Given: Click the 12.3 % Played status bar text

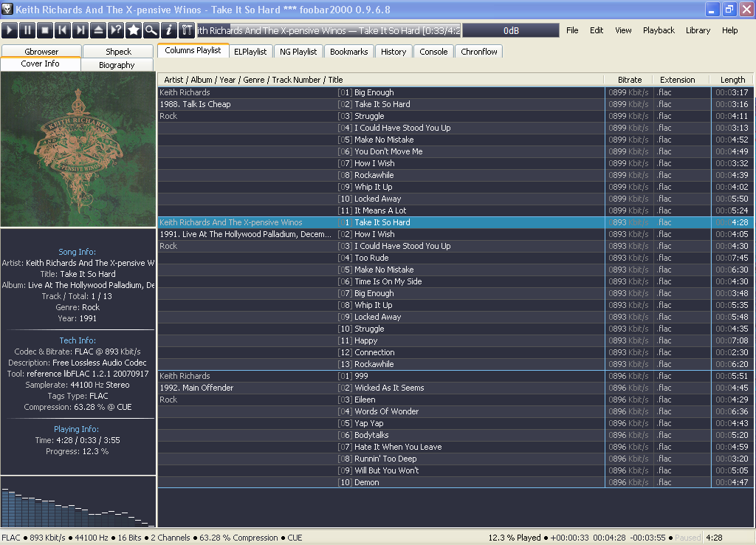Looking at the screenshot, I should tap(515, 538).
